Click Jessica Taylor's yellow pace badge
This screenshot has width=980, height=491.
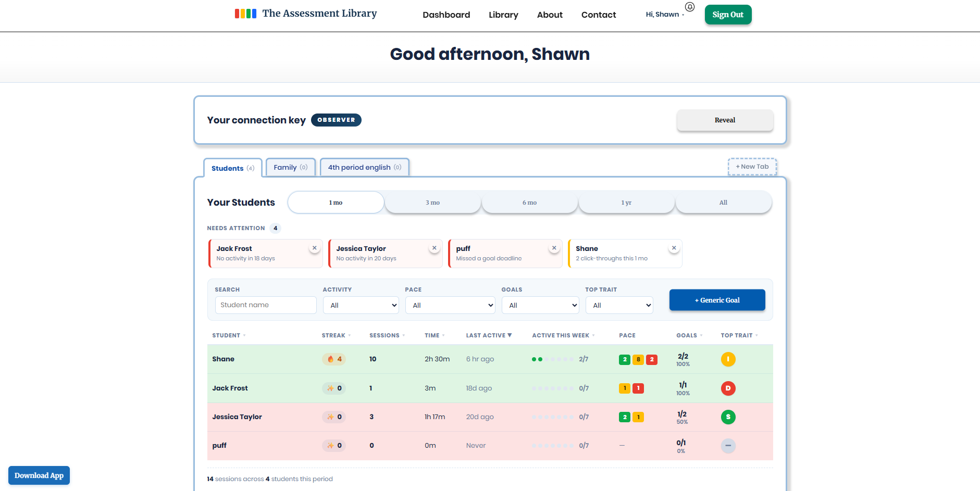(x=638, y=417)
